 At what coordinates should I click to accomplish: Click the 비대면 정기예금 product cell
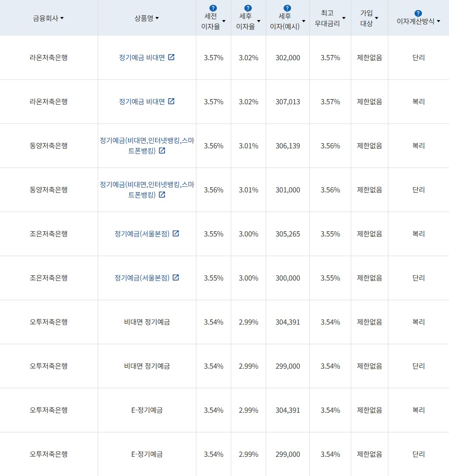pyautogui.click(x=147, y=322)
